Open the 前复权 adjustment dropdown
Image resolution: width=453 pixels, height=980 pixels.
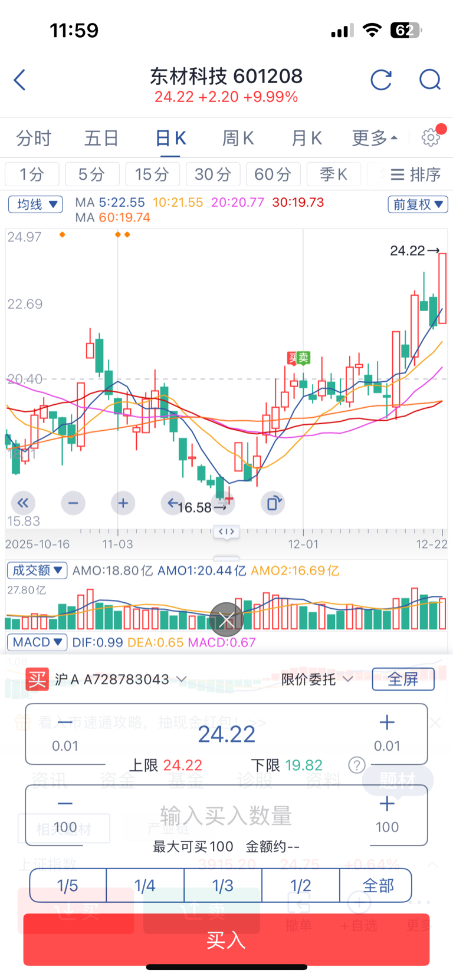pyautogui.click(x=418, y=204)
